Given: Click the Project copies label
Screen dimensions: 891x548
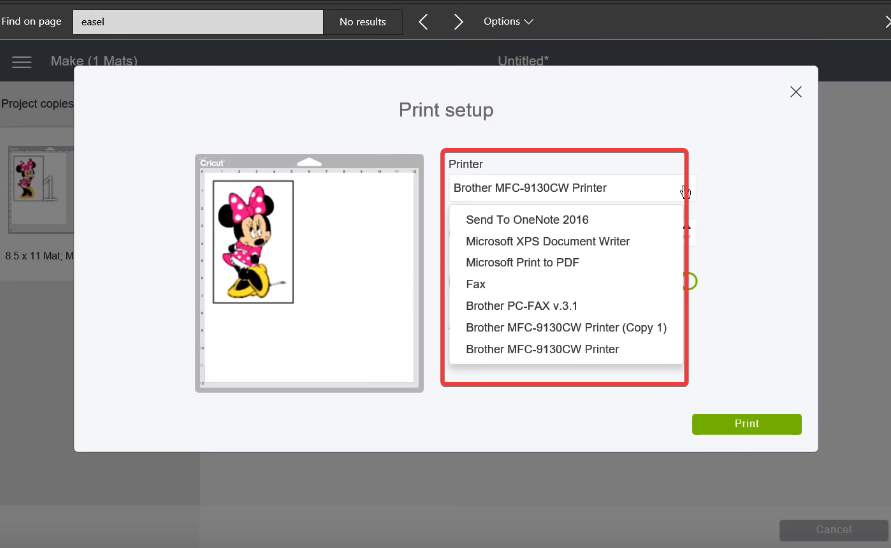Looking at the screenshot, I should [37, 103].
